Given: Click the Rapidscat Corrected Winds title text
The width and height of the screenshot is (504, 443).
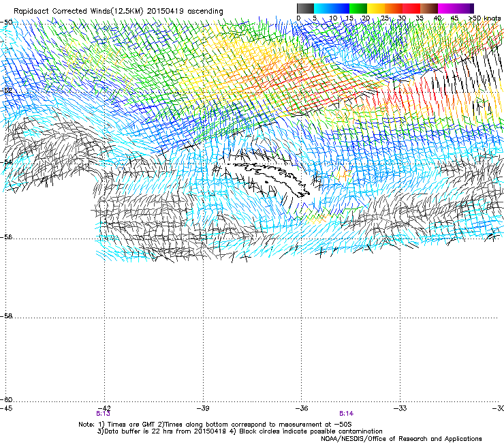Looking at the screenshot, I should tap(119, 12).
